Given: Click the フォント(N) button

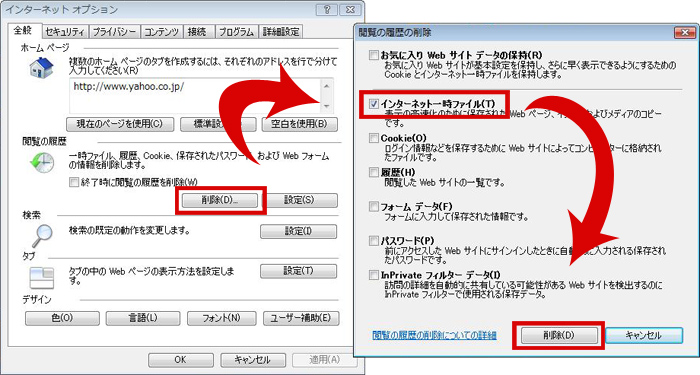Looking at the screenshot, I should coord(221,318).
